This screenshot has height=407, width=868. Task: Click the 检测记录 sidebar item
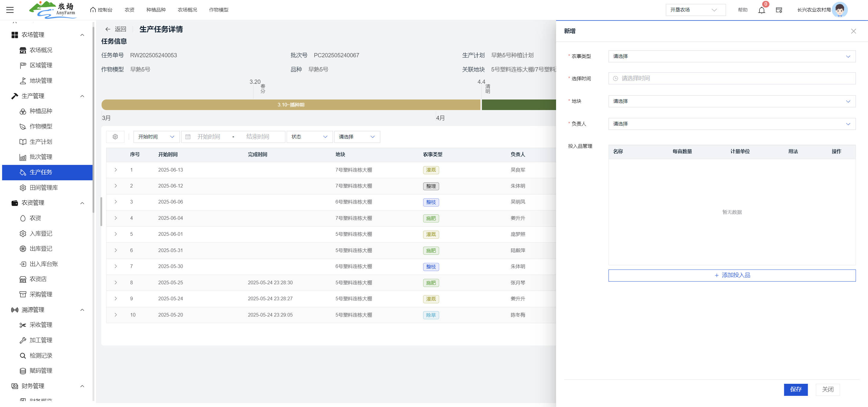(x=40, y=355)
